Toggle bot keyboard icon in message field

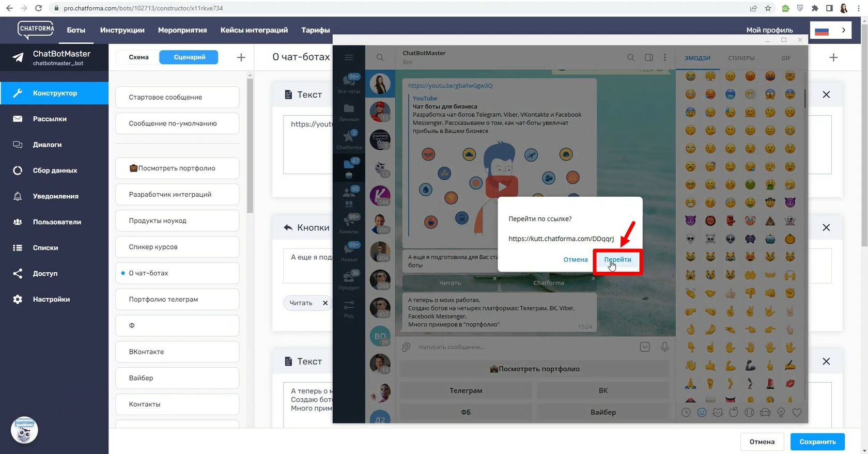(645, 347)
